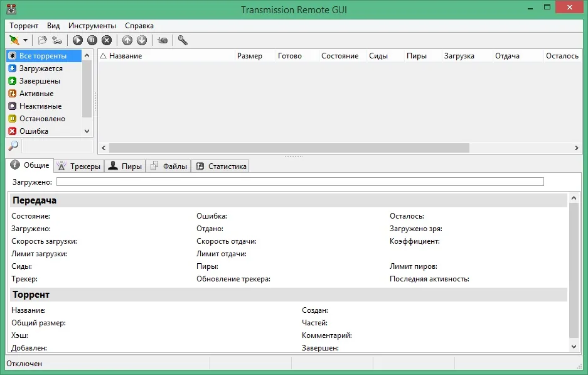Select the Все торренты filter

click(44, 55)
